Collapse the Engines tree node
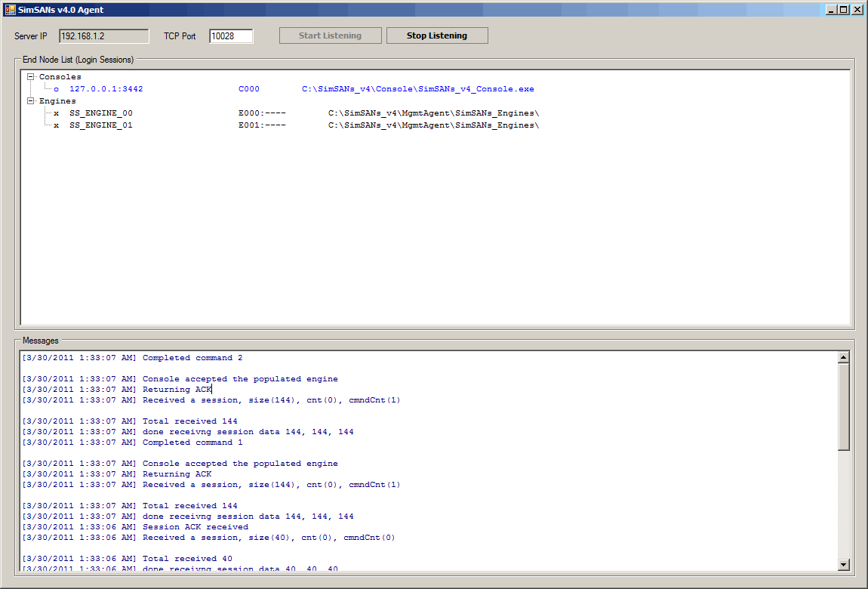Image resolution: width=868 pixels, height=589 pixels. (31, 101)
